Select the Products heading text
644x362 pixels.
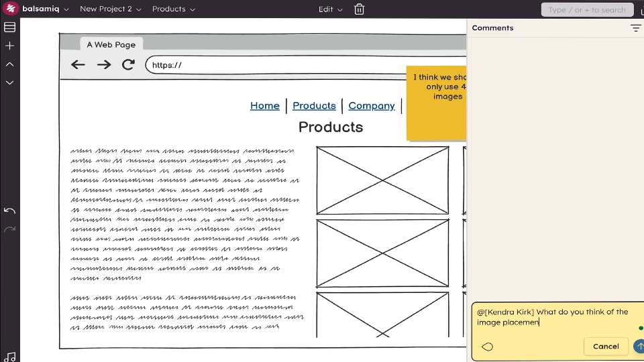coord(331,127)
